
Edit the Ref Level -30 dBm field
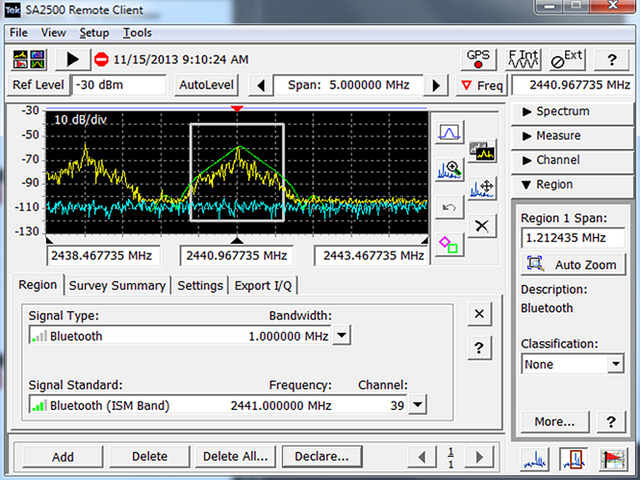click(x=119, y=85)
